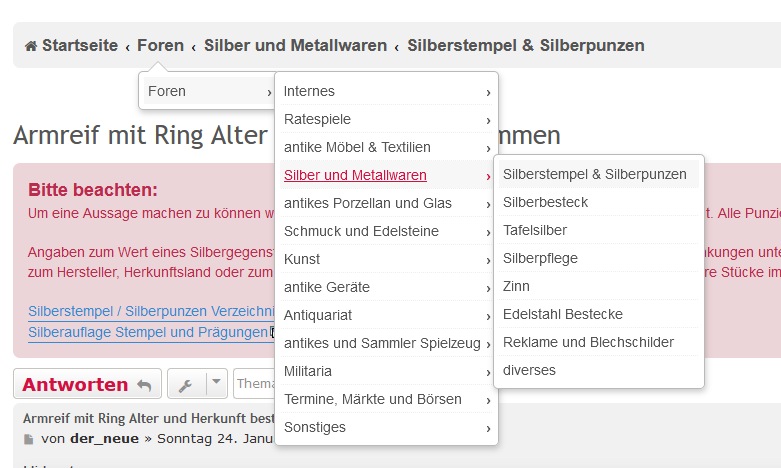Screen dimensions: 781x468
Task: Choose Zinn in the submenu
Action: point(516,286)
